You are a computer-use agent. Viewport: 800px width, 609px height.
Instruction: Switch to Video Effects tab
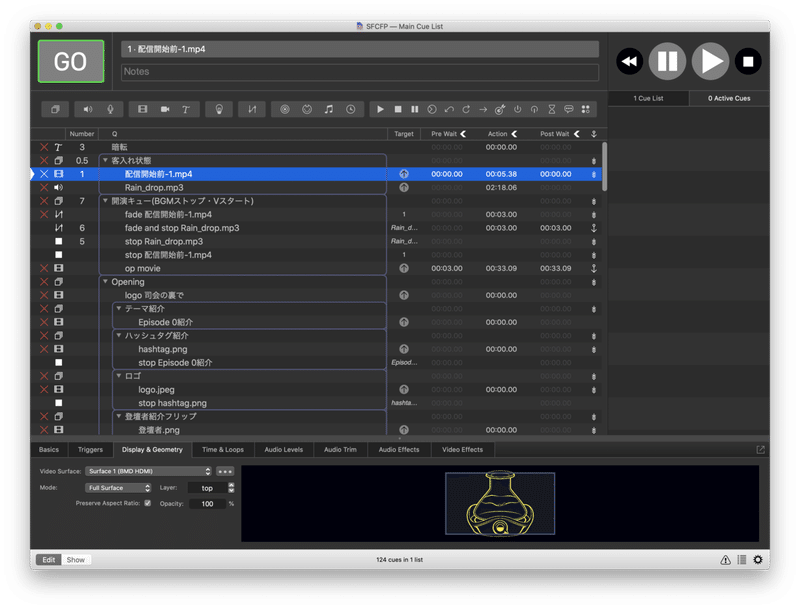point(462,450)
